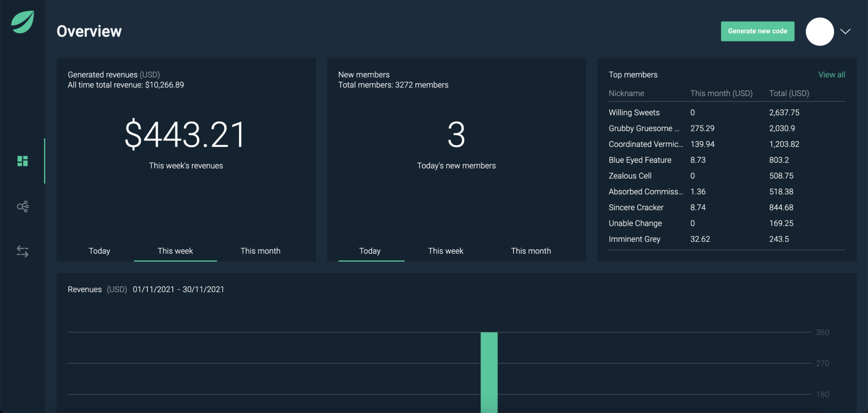Click This week's revenues caption

coord(186,166)
